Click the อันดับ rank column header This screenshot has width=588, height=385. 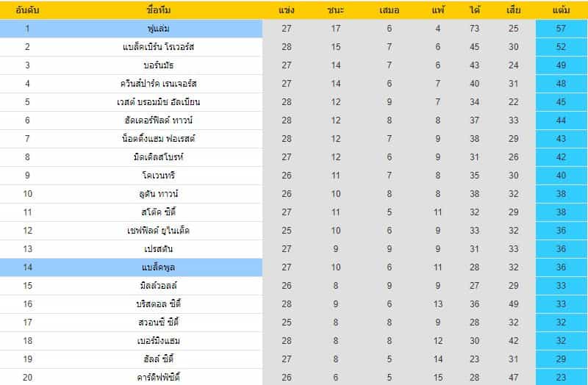pos(27,10)
